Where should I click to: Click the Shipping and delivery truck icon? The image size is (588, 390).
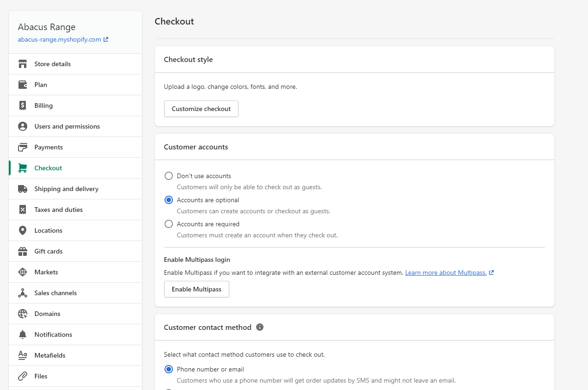click(x=23, y=189)
